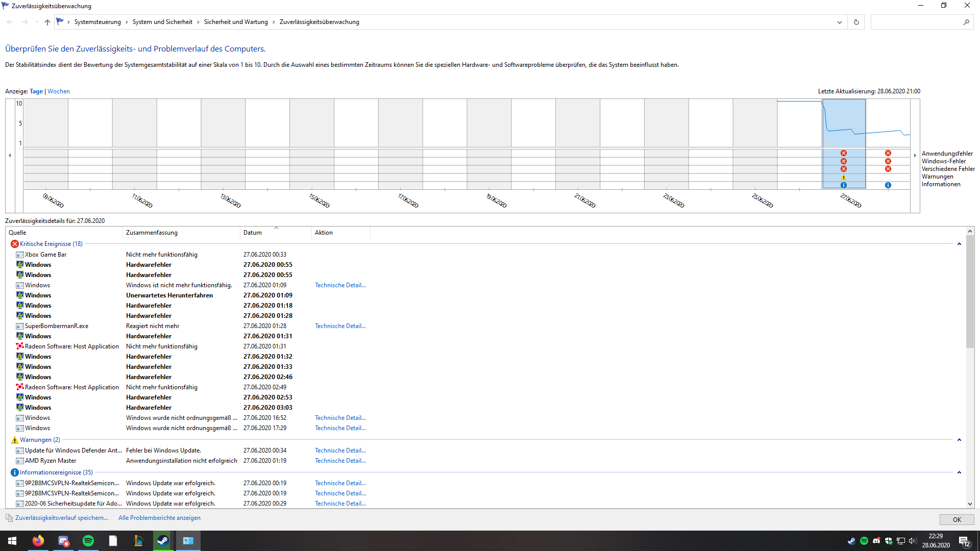
Task: Click the application error icon for 28.06.2020
Action: pyautogui.click(x=888, y=153)
